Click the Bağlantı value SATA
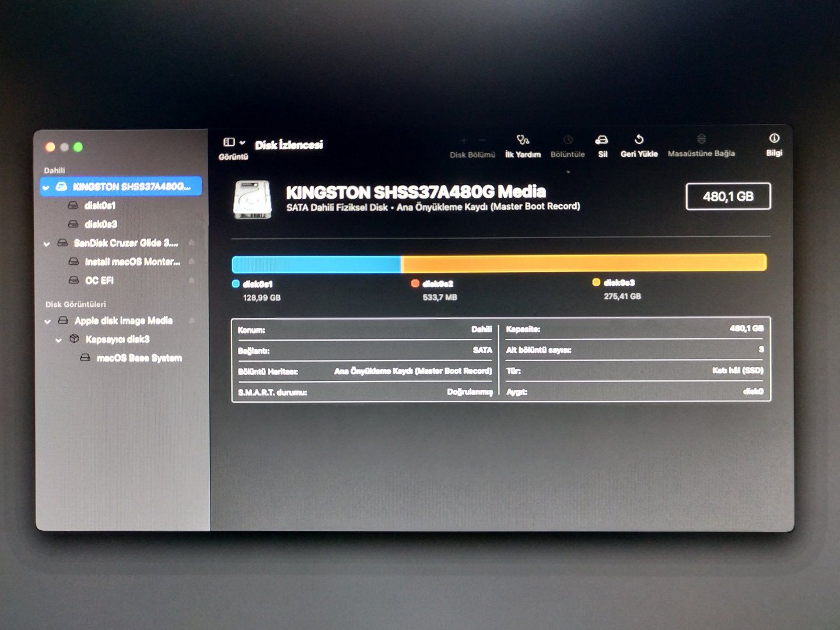840x630 pixels. click(482, 350)
